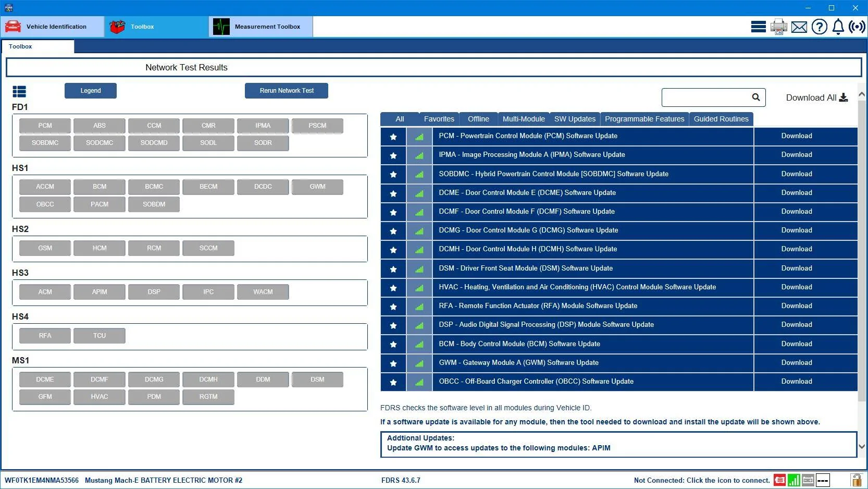Click the red Toolbox main tab
Screen dimensions: 868x489
coord(157,27)
